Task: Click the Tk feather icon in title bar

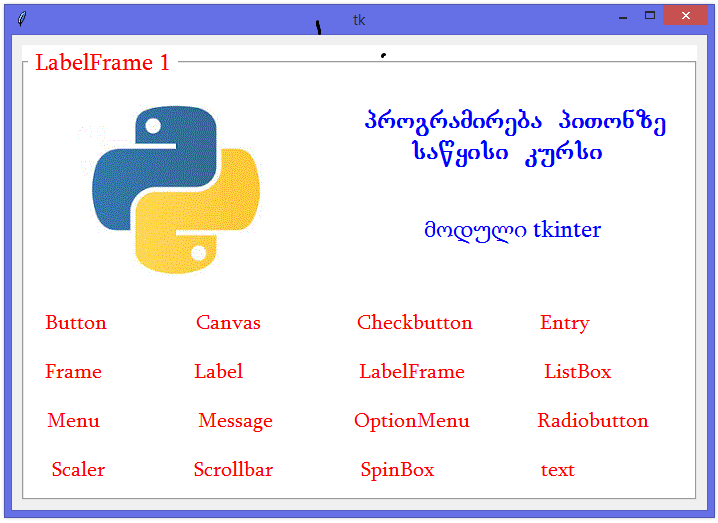Action: (x=22, y=19)
